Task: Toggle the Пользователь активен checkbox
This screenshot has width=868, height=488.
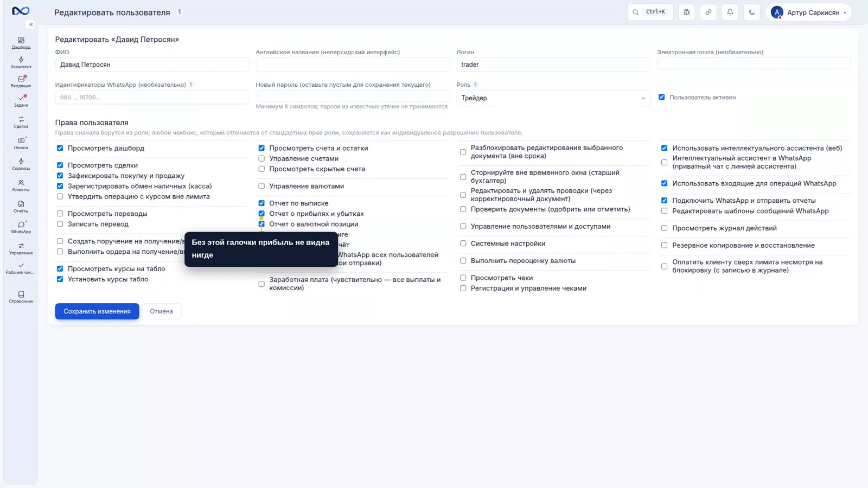Action: (x=662, y=97)
